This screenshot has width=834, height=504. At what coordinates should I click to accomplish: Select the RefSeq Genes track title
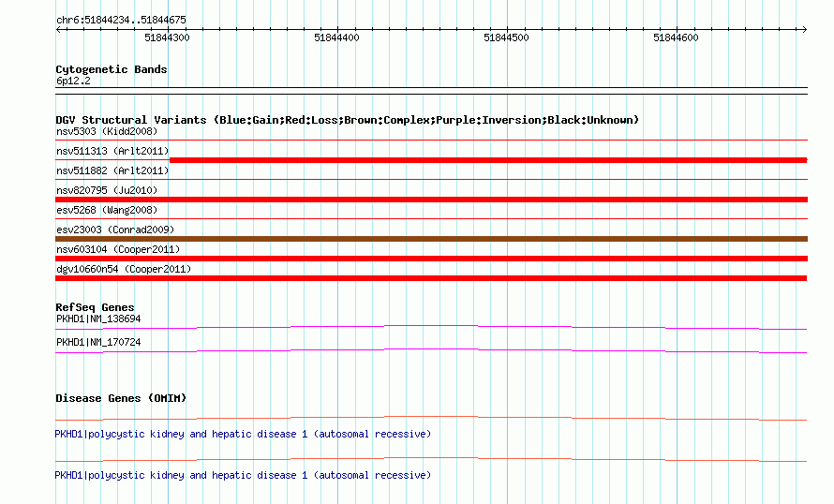click(95, 307)
